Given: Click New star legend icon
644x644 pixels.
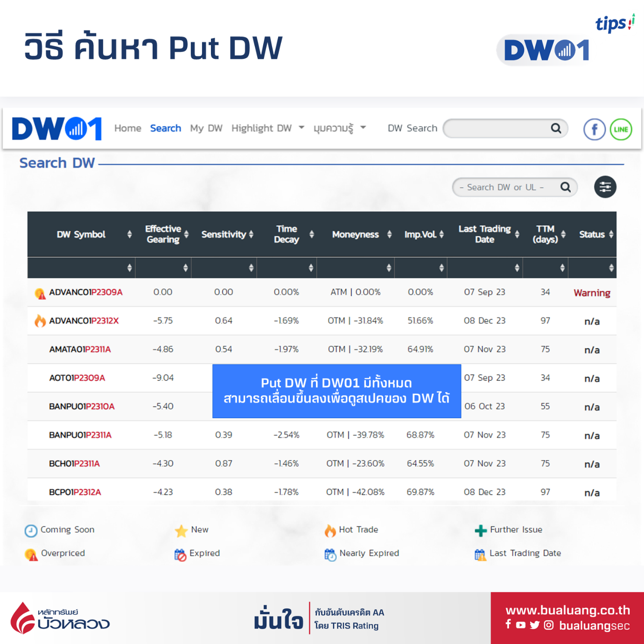Looking at the screenshot, I should pos(181,531).
